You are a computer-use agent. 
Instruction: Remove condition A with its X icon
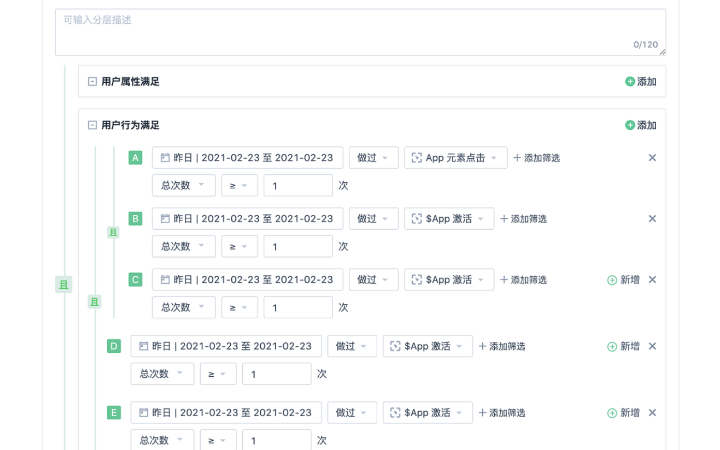click(652, 158)
